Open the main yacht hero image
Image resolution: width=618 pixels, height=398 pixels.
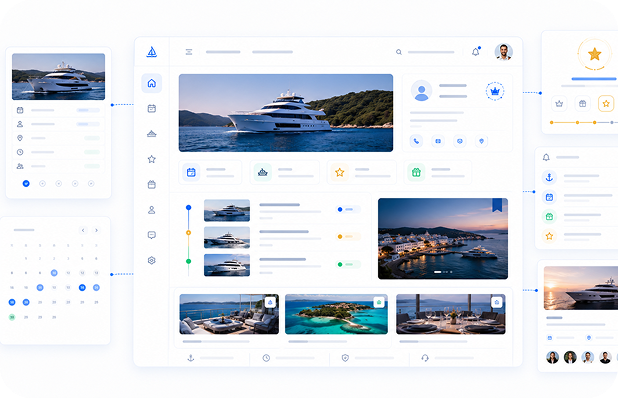(286, 113)
